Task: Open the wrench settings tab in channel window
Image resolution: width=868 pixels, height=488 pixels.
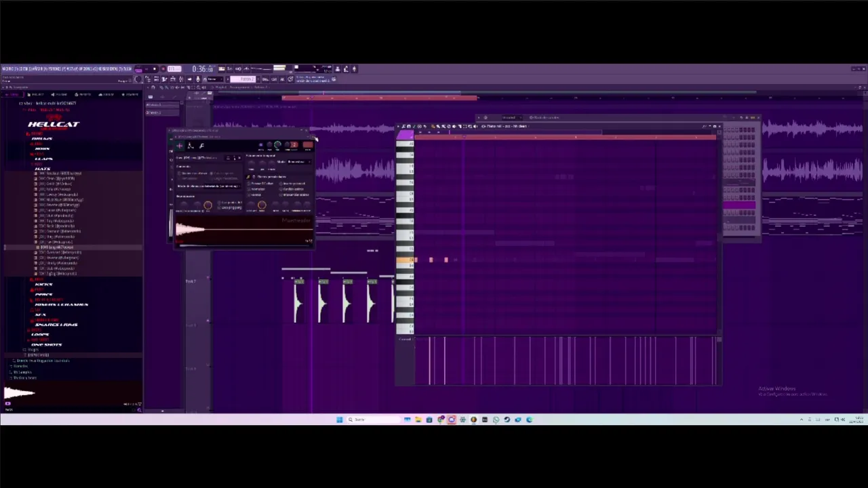Action: click(x=201, y=146)
